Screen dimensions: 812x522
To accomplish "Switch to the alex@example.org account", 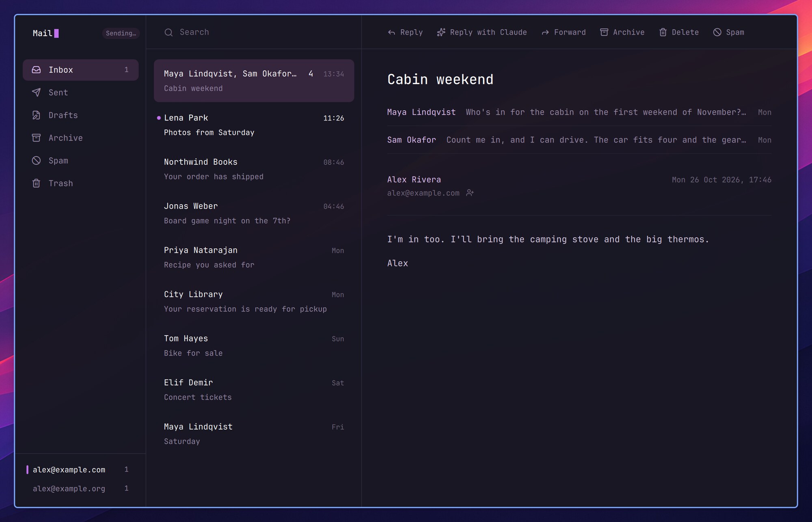I will click(80, 488).
